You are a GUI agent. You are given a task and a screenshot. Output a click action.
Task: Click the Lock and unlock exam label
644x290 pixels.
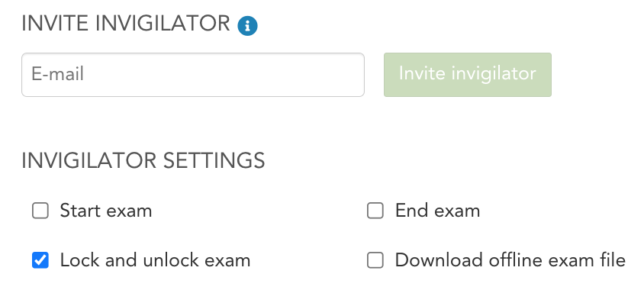pos(155,260)
